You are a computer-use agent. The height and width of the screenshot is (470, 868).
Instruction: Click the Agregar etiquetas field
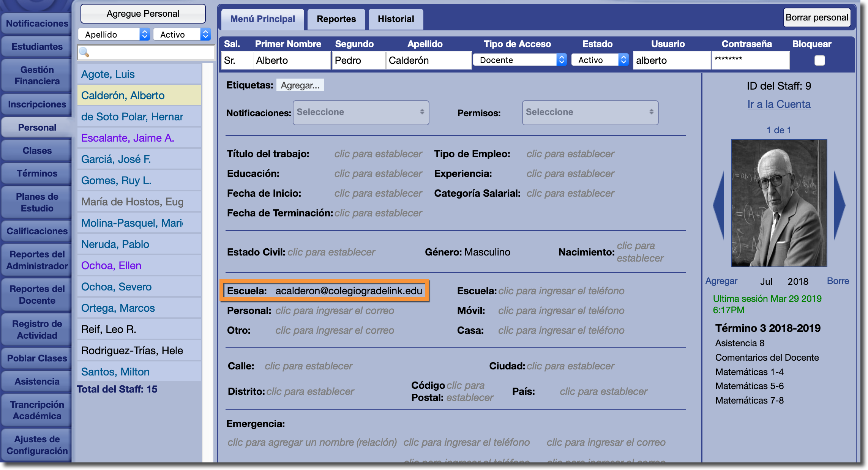click(x=300, y=85)
